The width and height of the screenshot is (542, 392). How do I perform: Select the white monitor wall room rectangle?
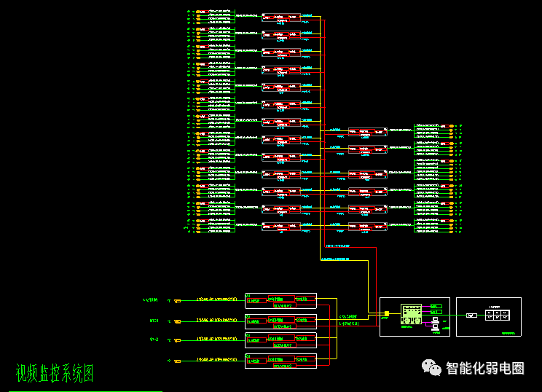click(x=489, y=317)
